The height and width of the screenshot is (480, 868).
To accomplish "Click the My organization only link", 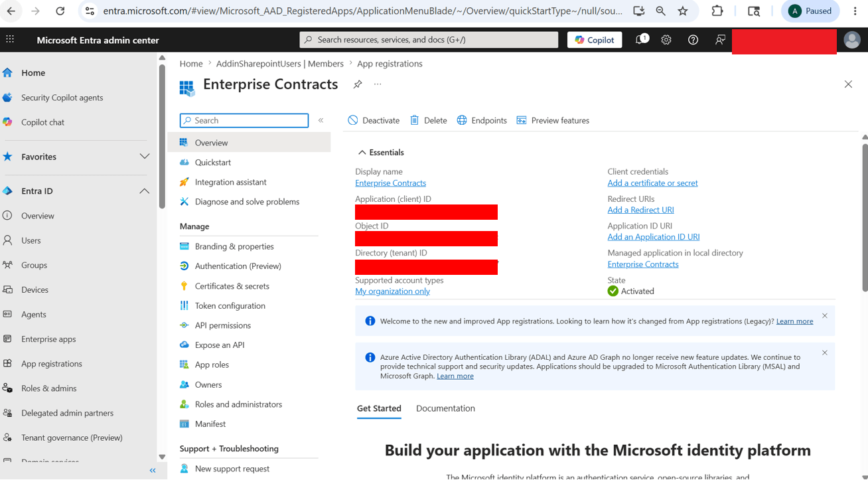I will coord(392,291).
